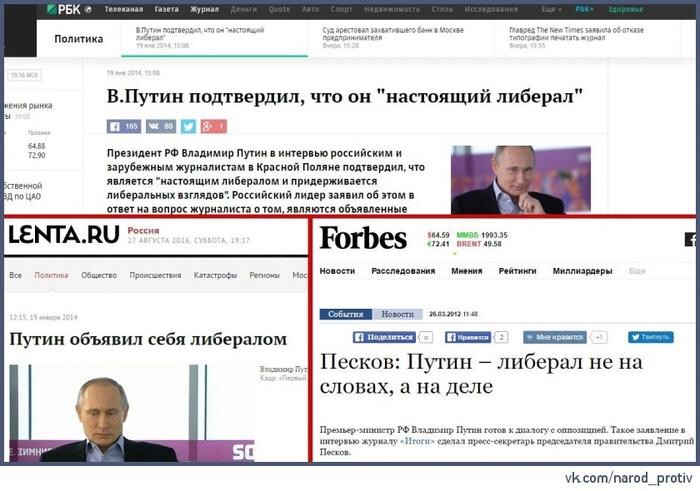Click the Forbes VK Мне нравится button
This screenshot has width=700, height=491.
pyautogui.click(x=554, y=337)
